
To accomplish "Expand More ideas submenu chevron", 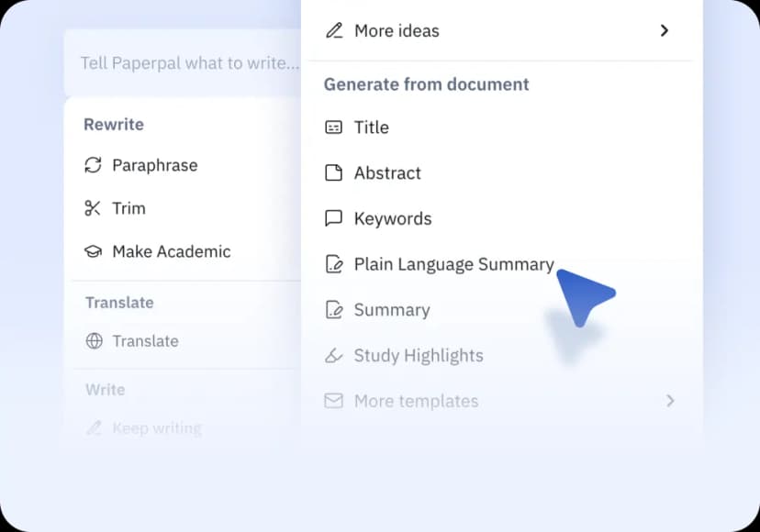I will tap(665, 30).
